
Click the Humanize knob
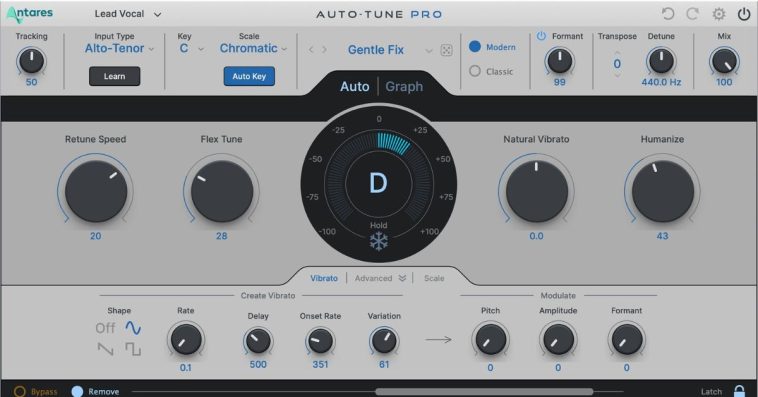[x=663, y=191]
